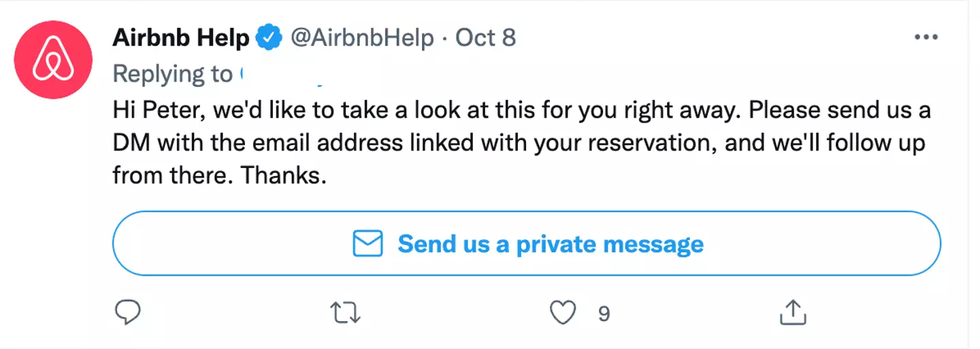This screenshot has width=980, height=349.
Task: Open the @AirbnbHelp handle link
Action: [x=362, y=37]
